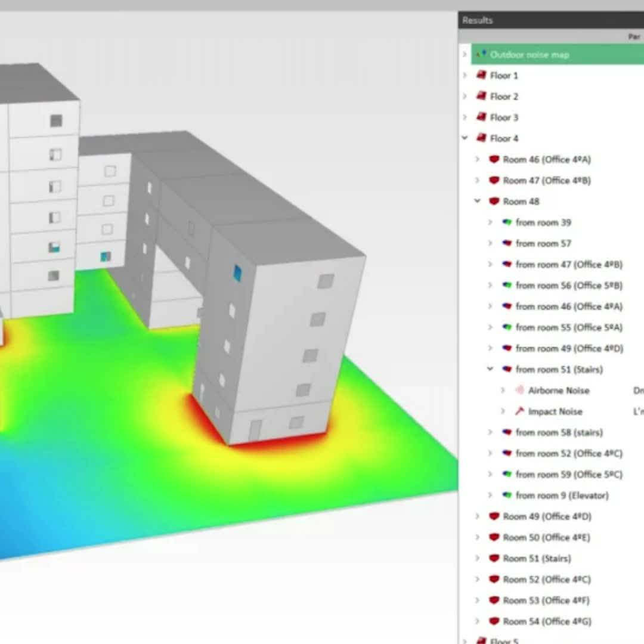Click from room 56 (Office 5ºB) icon
The width and height of the screenshot is (644, 644).
507,284
